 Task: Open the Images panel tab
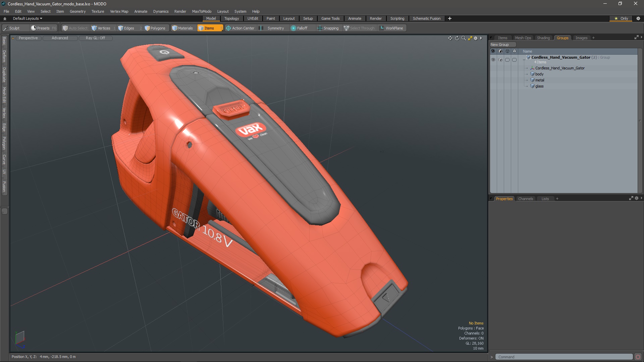(x=581, y=38)
